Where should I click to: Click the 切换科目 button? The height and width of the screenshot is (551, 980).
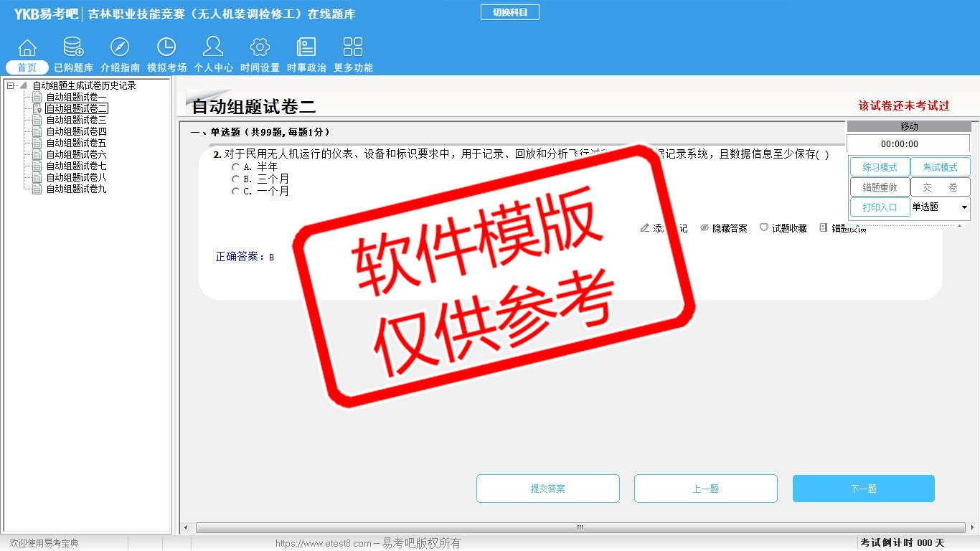(x=509, y=12)
